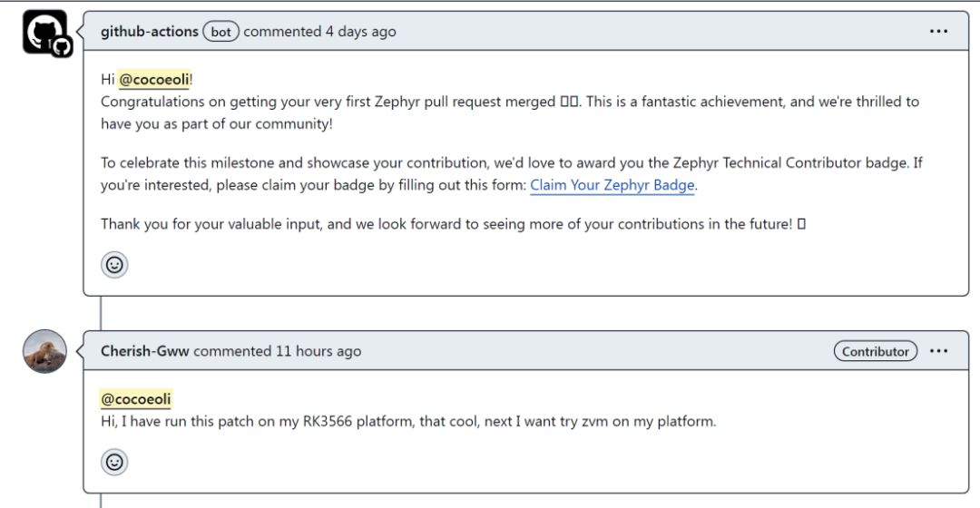Open @cocoeoli mention in Cherish-Gww comment
The image size is (980, 508).
coord(135,398)
